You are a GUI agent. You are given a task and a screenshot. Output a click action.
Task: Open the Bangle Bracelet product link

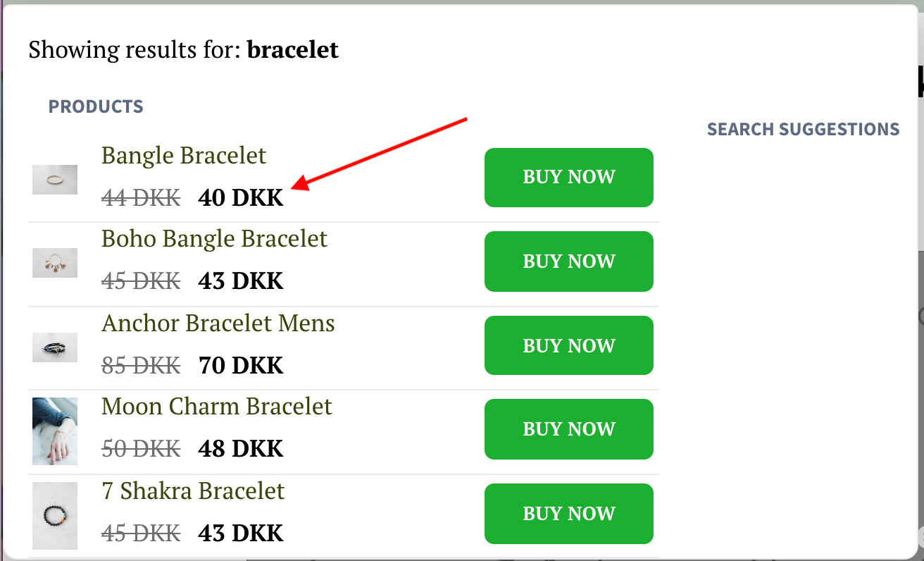point(184,155)
